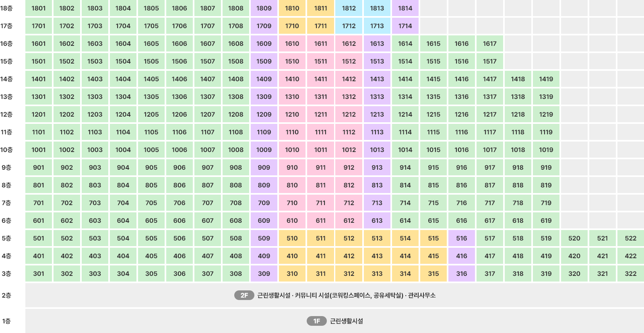The image size is (644, 333).
Task: Click unit 716
Action: [461, 203]
